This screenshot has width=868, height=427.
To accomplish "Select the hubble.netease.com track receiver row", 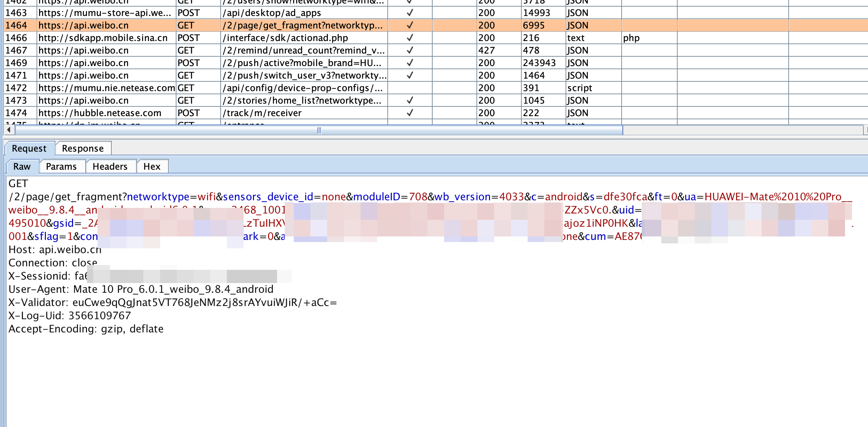I will tap(436, 113).
